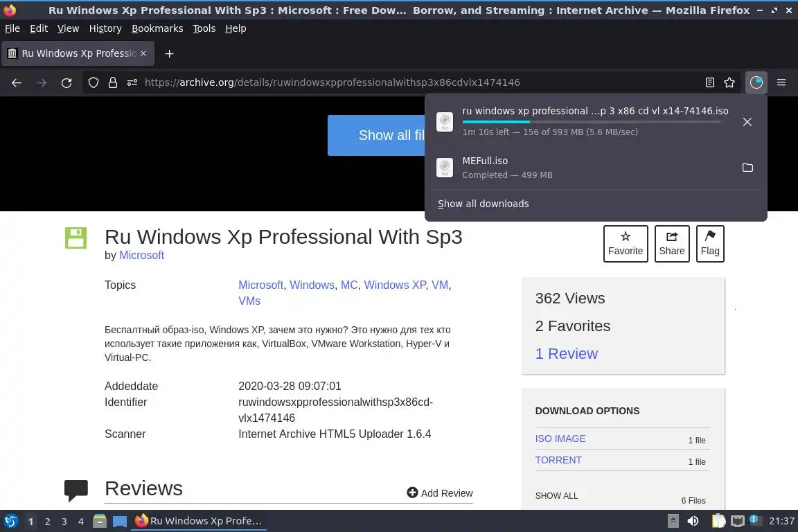Image resolution: width=798 pixels, height=532 pixels.
Task: Toggle reader view icon
Action: [x=709, y=82]
